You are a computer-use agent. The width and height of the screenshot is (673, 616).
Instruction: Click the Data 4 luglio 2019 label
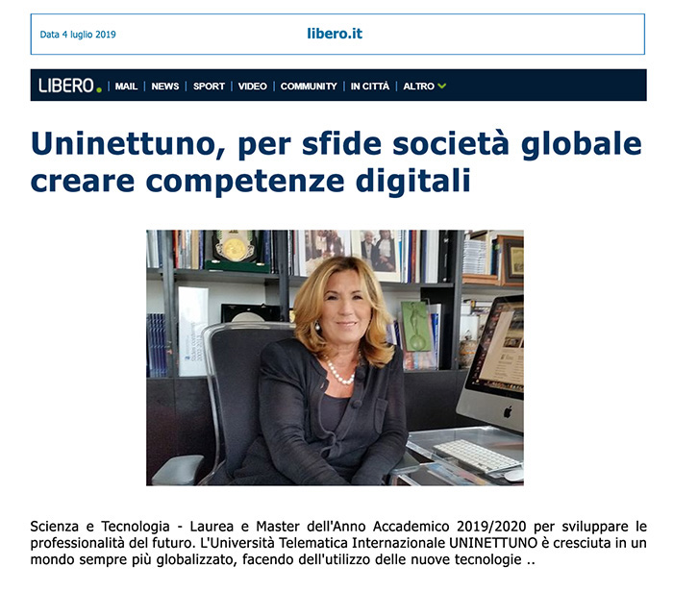pyautogui.click(x=78, y=35)
